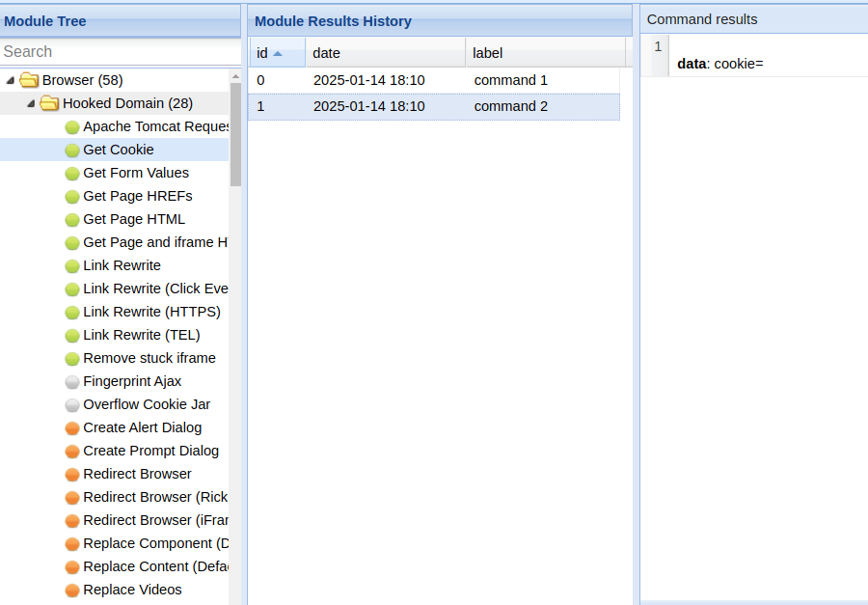
Task: Collapse the Browser tree node
Action: point(10,80)
